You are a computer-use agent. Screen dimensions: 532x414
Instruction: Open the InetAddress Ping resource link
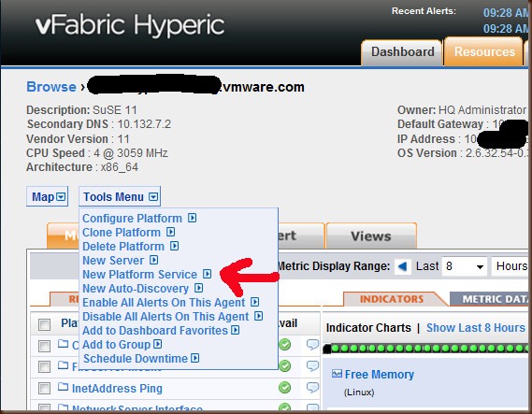(117, 388)
